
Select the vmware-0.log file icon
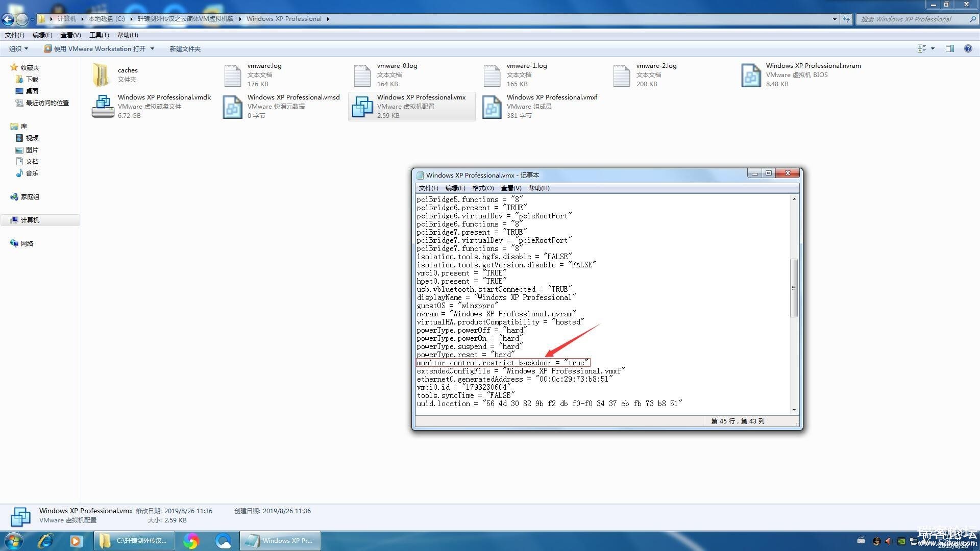(x=362, y=76)
